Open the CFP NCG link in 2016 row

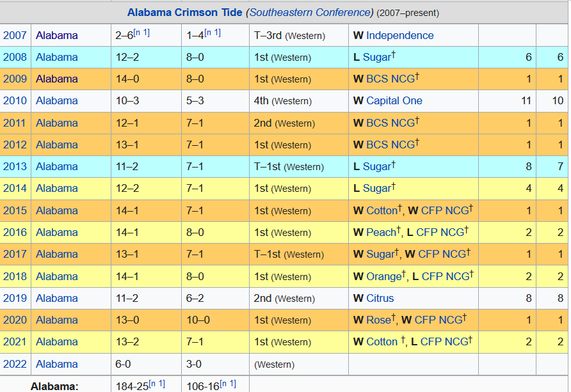(x=440, y=232)
